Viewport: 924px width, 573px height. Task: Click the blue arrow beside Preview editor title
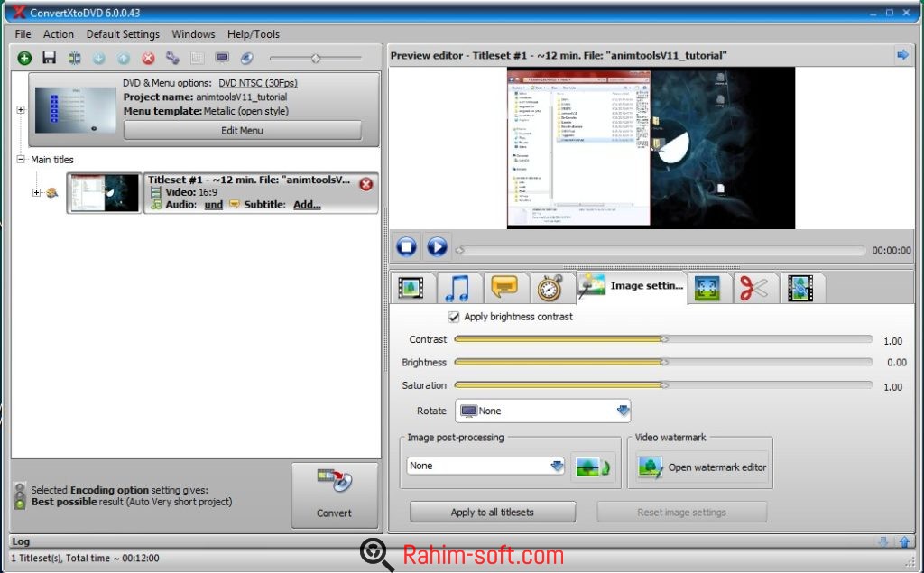[x=902, y=55]
